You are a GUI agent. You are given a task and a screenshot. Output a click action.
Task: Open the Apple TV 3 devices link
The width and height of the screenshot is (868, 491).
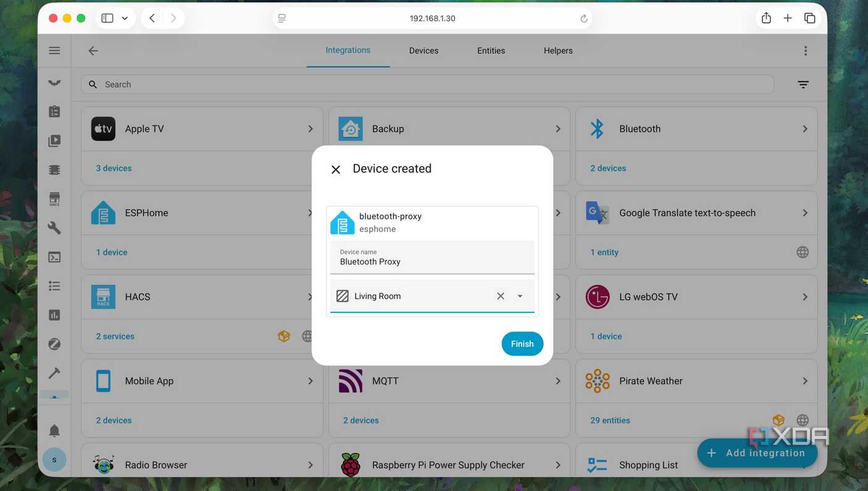coord(114,168)
